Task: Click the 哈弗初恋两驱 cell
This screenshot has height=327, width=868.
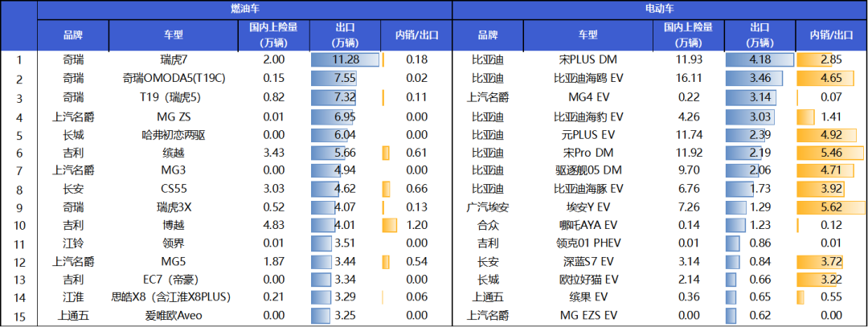Action: pyautogui.click(x=174, y=135)
